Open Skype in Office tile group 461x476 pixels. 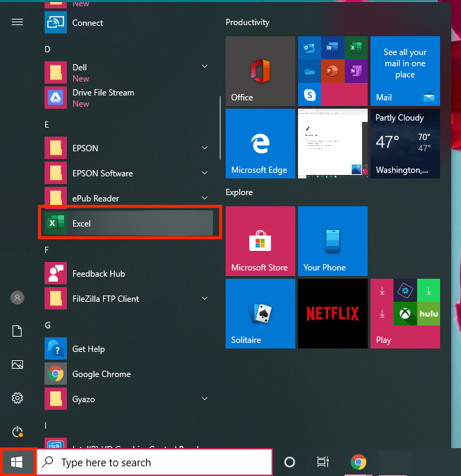click(309, 95)
